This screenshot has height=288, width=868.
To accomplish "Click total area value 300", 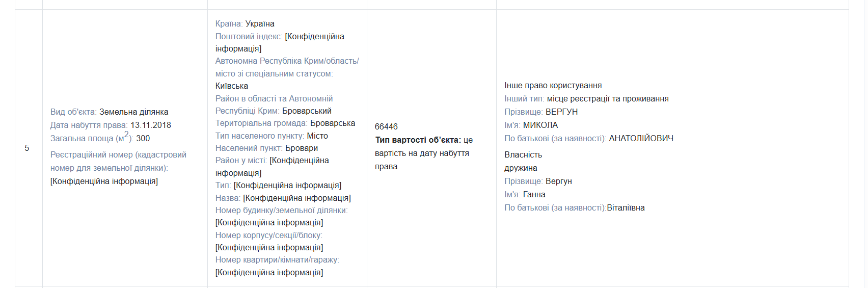I will click(143, 138).
